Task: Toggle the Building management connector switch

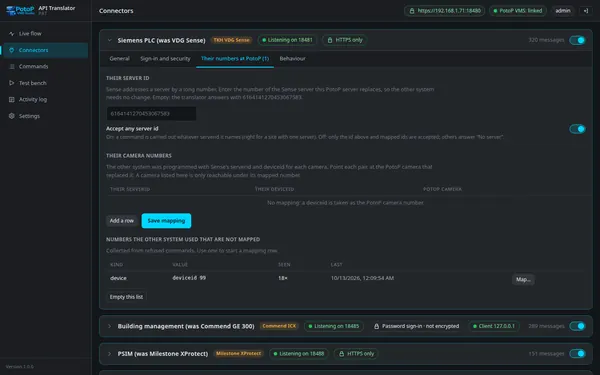Action: pos(577,326)
